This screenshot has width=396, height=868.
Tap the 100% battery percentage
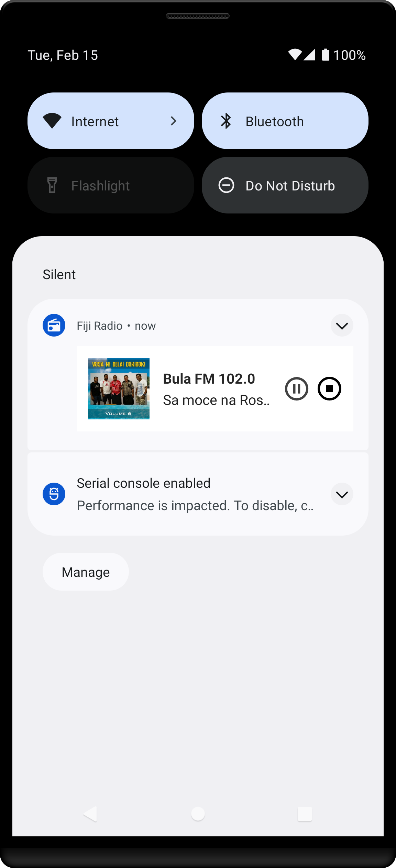[x=350, y=55]
